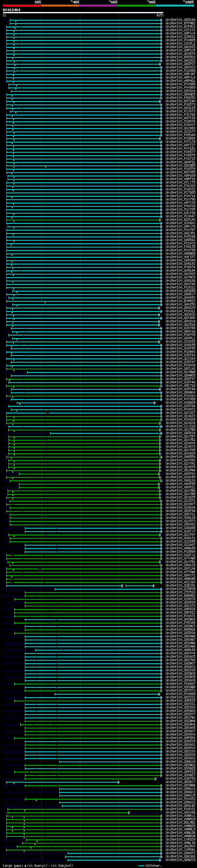
Task: Select the UniRef100_P07179 label
Action: coord(180,142)
